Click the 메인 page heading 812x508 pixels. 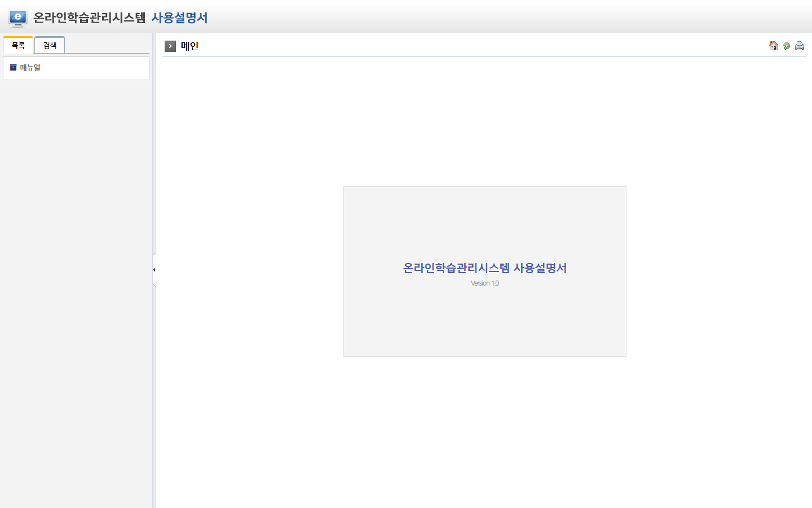pyautogui.click(x=190, y=46)
